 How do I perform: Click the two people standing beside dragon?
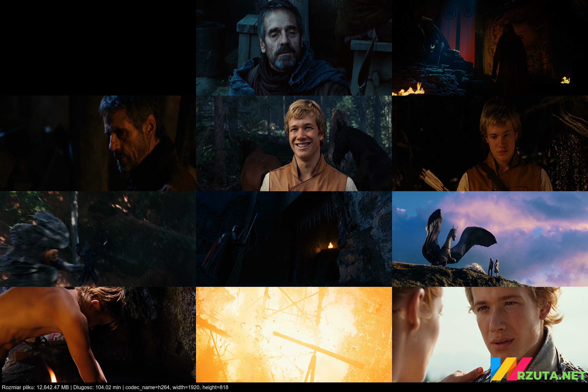click(x=493, y=267)
